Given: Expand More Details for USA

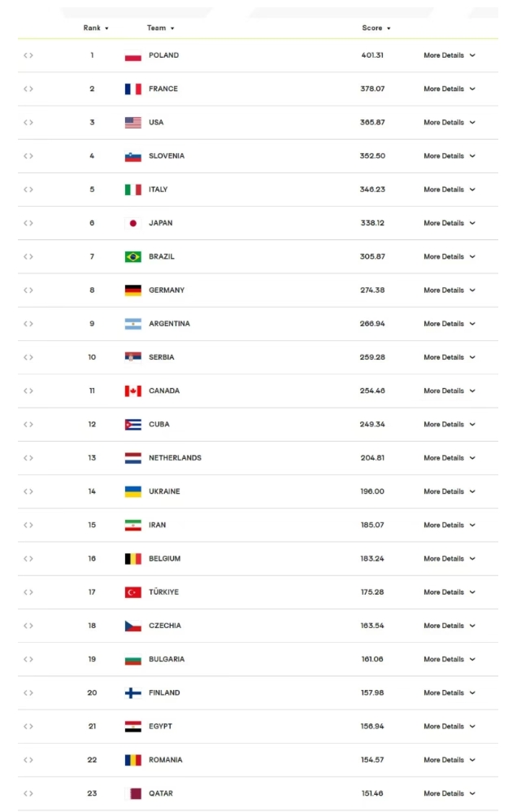Looking at the screenshot, I should pos(450,123).
